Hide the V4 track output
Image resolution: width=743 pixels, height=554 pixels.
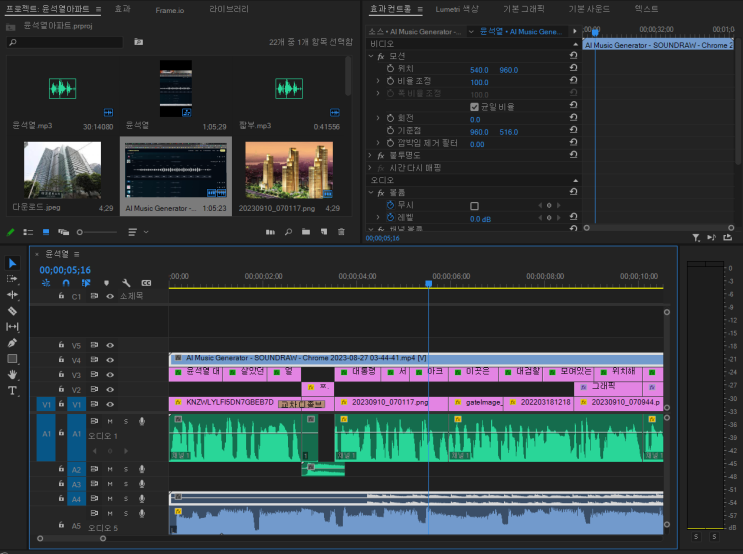coord(110,358)
